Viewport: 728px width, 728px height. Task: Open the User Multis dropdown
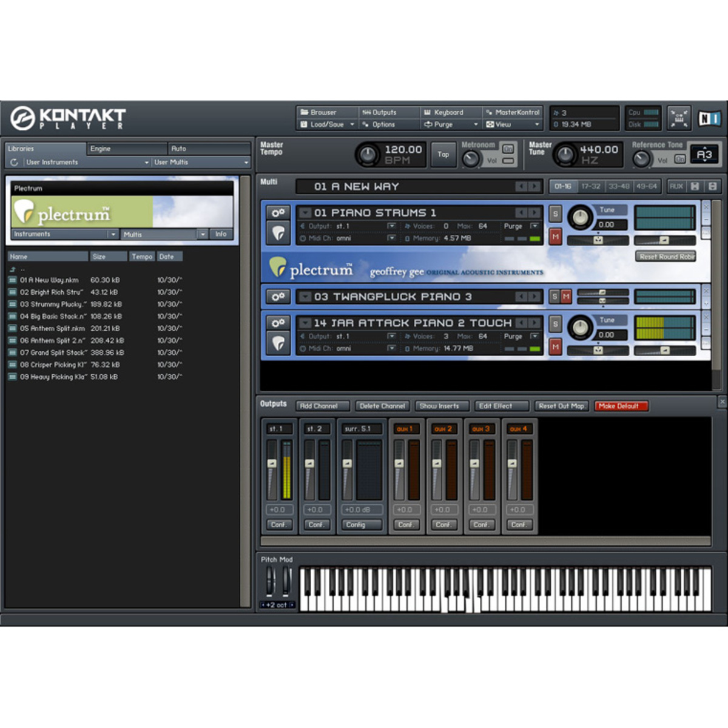pyautogui.click(x=201, y=163)
